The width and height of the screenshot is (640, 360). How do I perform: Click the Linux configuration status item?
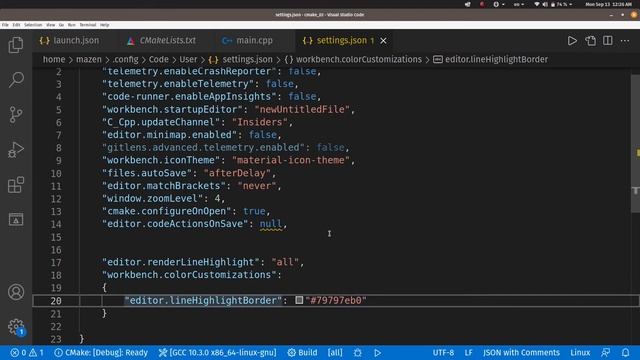click(x=580, y=353)
